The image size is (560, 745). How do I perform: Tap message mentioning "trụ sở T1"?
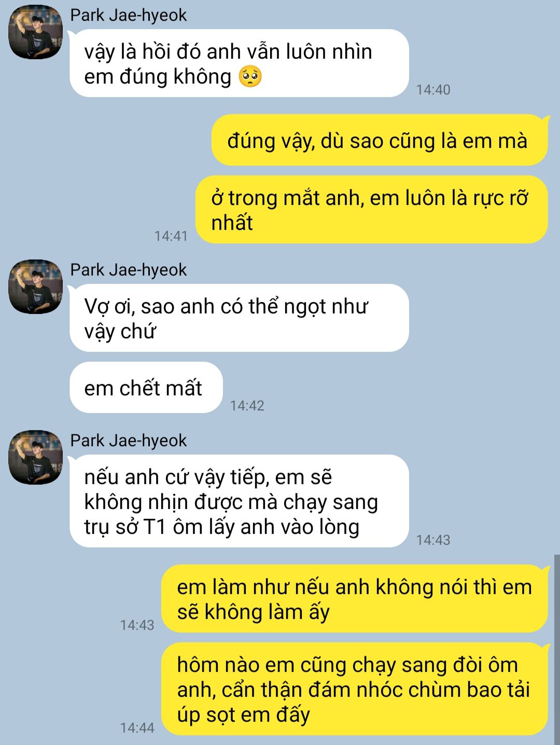pos(239,501)
